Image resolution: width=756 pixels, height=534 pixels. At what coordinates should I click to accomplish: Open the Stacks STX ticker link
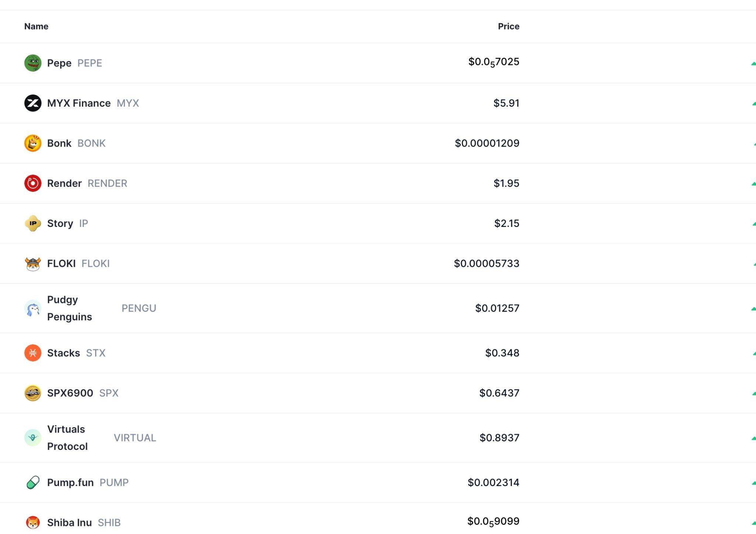(96, 353)
